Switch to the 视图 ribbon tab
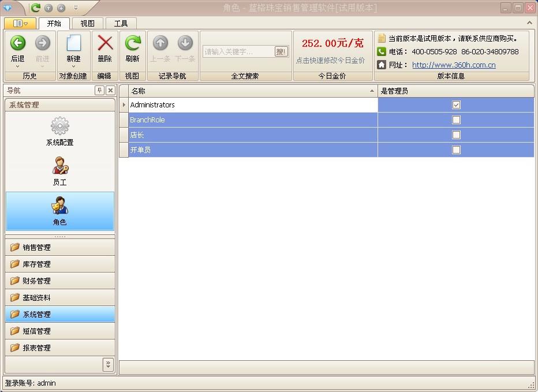This screenshot has width=538, height=392. pos(88,23)
